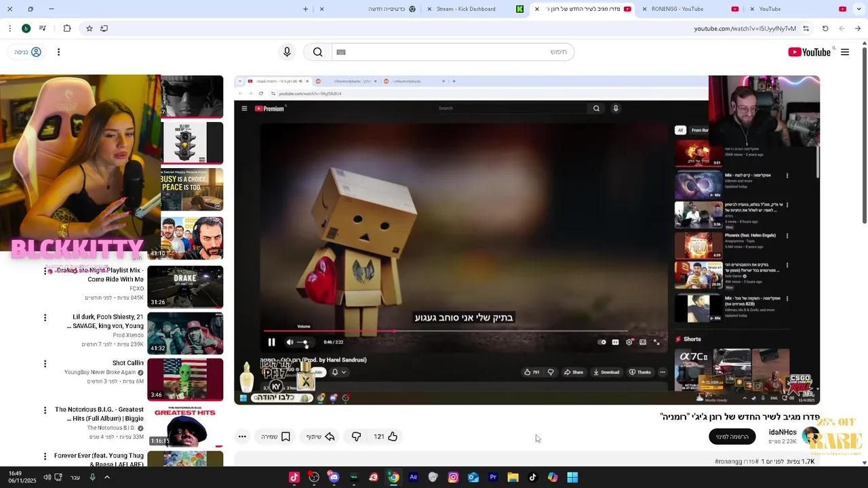Open the idaNHcs channel name link
The width and height of the screenshot is (868, 488).
[x=783, y=432]
